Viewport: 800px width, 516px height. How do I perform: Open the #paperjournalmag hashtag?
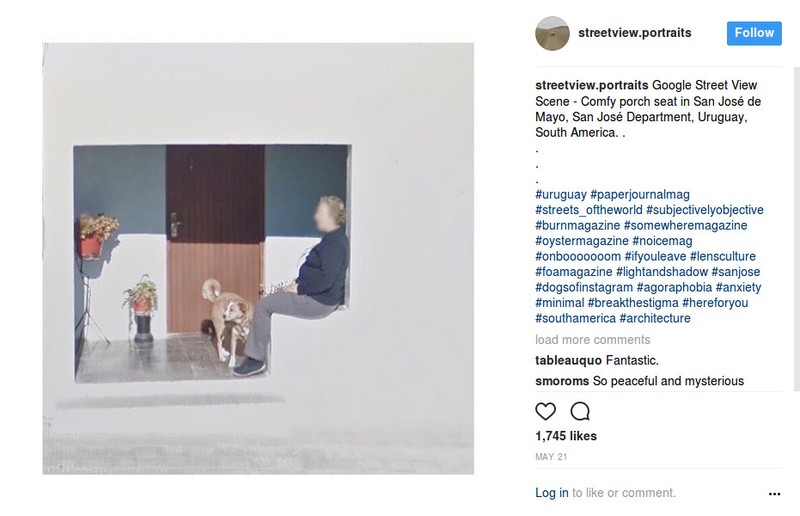click(x=640, y=194)
